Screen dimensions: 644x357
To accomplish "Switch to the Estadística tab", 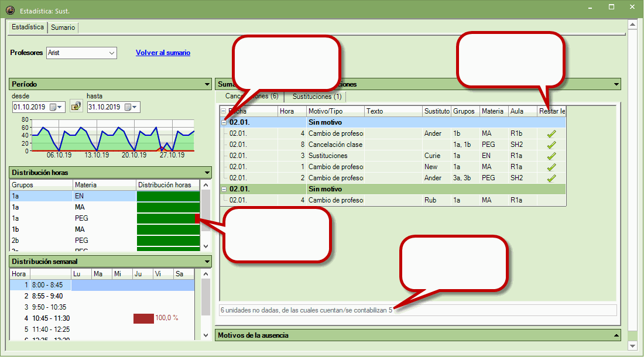I will click(28, 27).
